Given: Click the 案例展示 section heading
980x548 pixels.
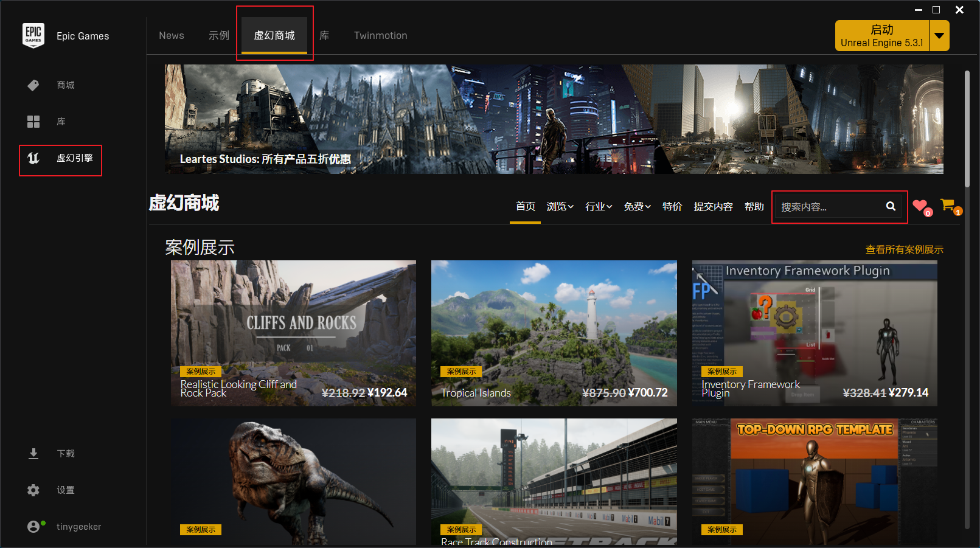Looking at the screenshot, I should point(200,248).
